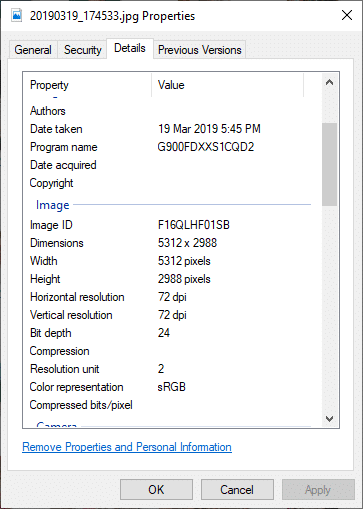Screen dimensions: 363x509
Task: Select the Resolution unit property label
Action: pos(65,369)
